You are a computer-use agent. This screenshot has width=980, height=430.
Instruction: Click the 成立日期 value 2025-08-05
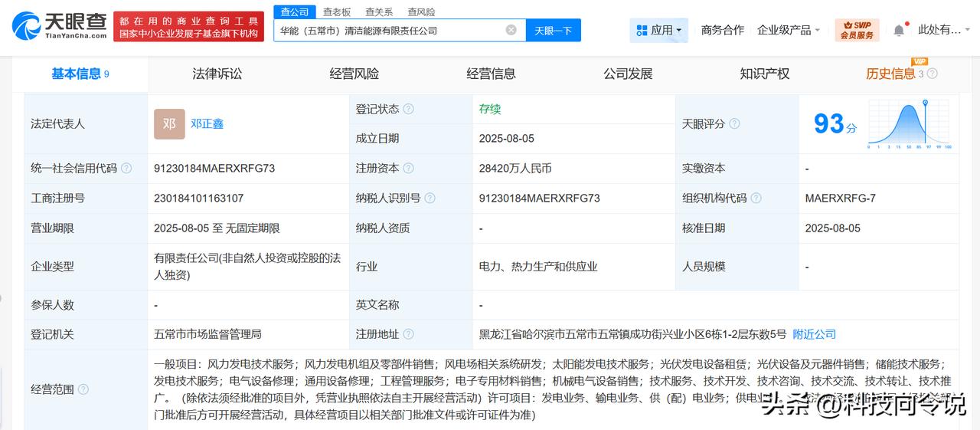507,138
